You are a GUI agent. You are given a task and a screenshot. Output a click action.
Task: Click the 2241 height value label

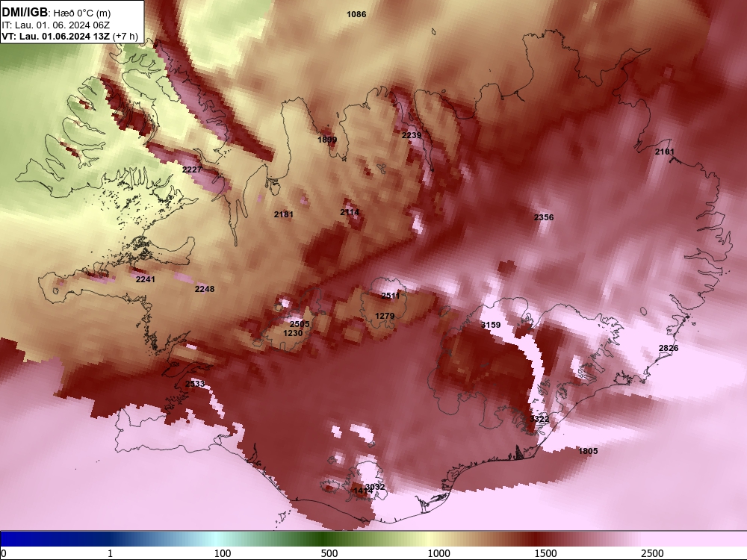coord(146,279)
